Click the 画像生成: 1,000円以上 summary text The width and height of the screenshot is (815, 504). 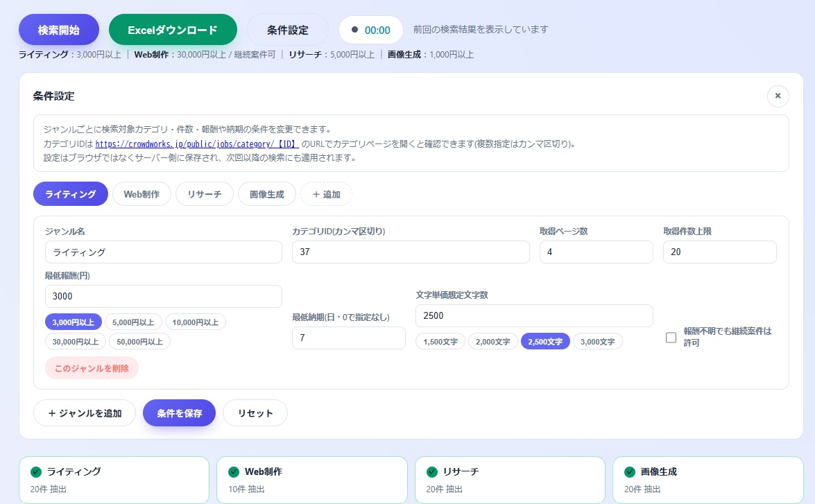pyautogui.click(x=430, y=55)
